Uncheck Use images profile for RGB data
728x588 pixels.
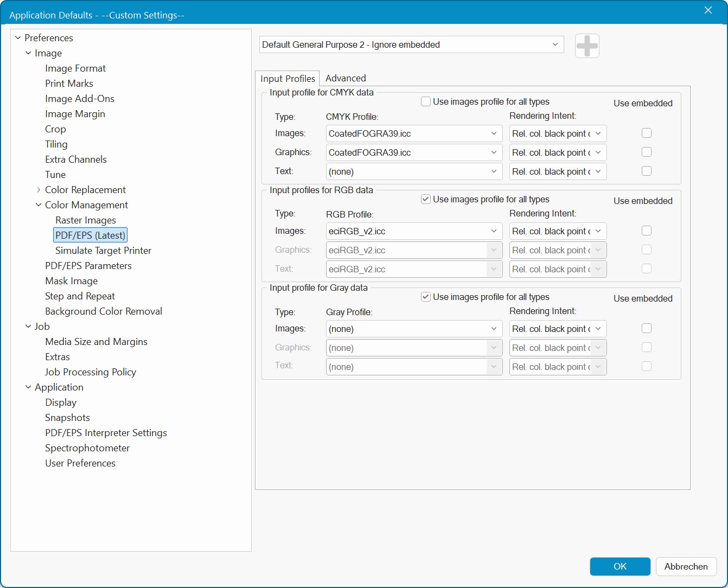point(426,199)
